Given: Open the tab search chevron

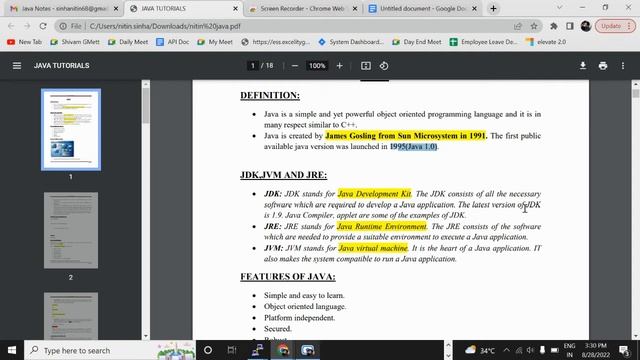Looking at the screenshot, I should (560, 7).
